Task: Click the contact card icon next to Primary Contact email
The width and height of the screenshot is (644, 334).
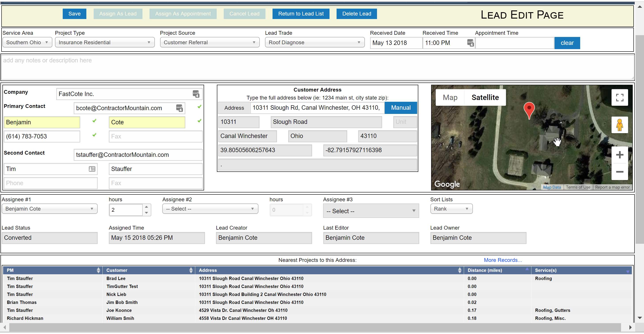Action: tap(180, 108)
